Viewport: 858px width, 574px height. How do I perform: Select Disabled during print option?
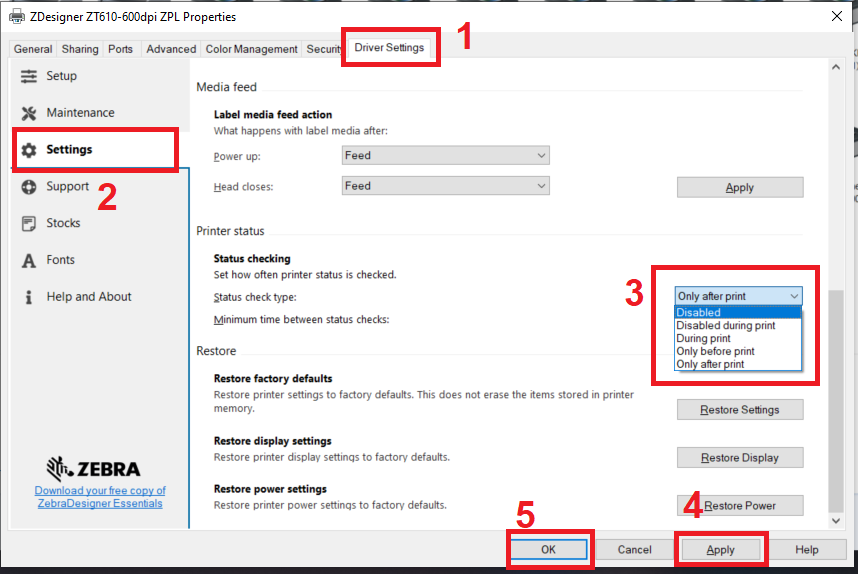725,326
